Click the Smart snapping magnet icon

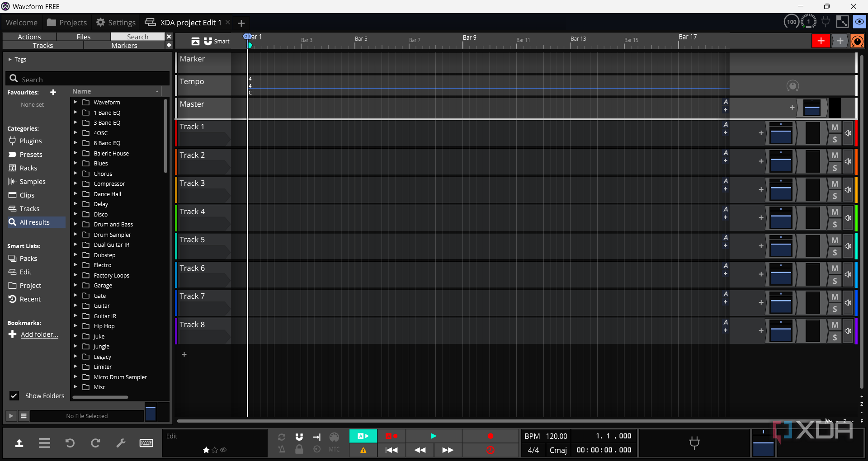tap(208, 41)
